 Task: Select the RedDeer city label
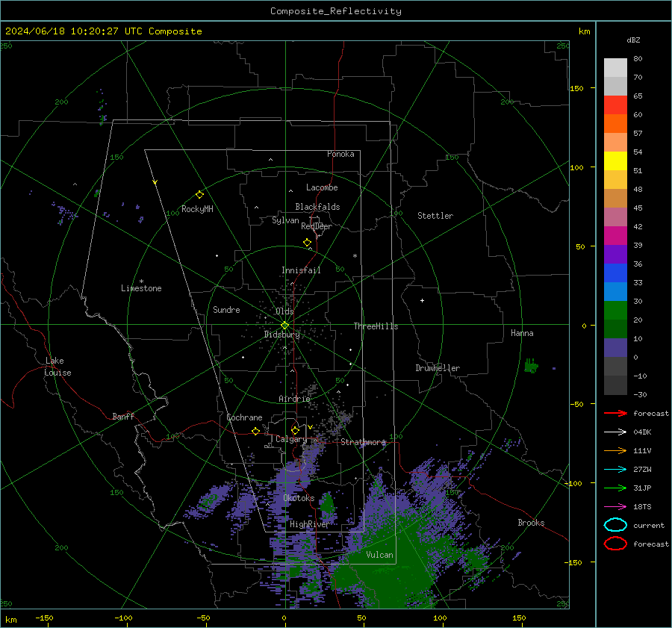317,226
